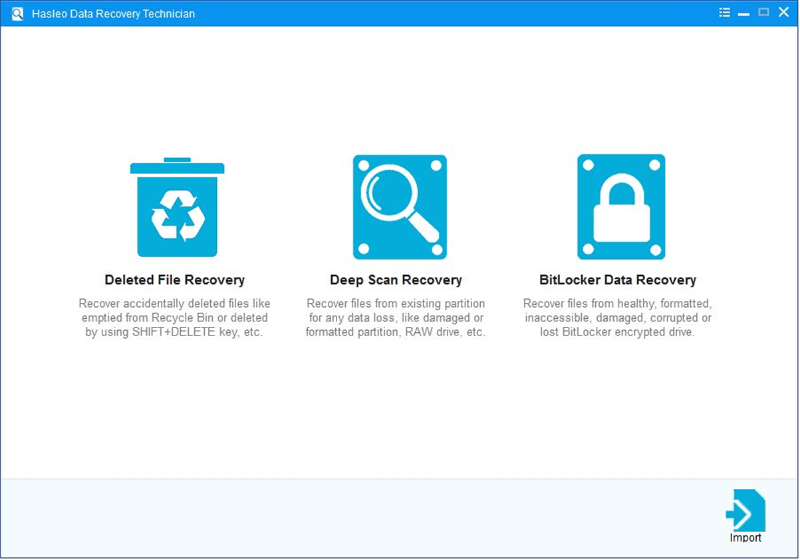Click the "Hasleo Data Recovery Technician" window title
This screenshot has width=800, height=560.
113,14
